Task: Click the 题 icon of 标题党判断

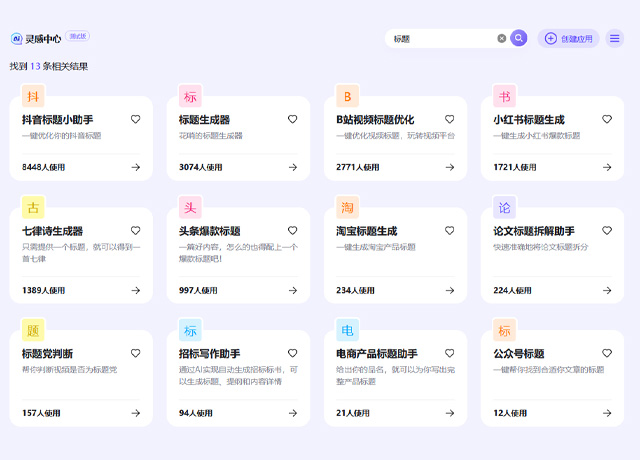Action: click(34, 331)
